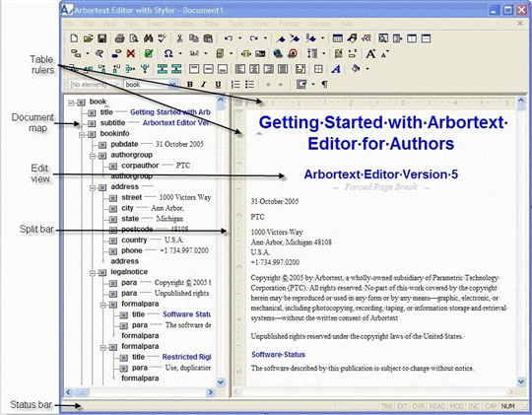Click the blue styled A font icon
The width and height of the screenshot is (532, 415).
pos(336,69)
